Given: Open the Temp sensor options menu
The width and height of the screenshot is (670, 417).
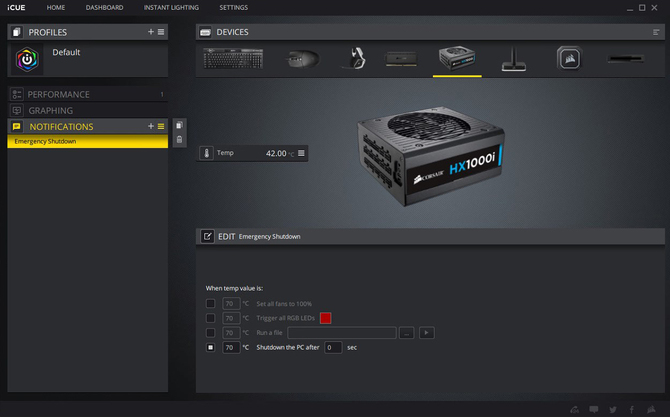Looking at the screenshot, I should (x=301, y=153).
